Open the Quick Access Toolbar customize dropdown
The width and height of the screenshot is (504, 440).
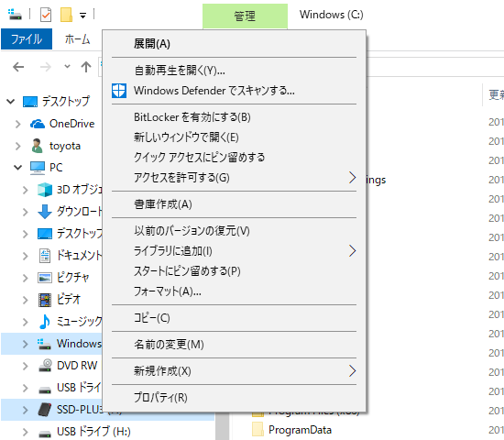coord(82,15)
